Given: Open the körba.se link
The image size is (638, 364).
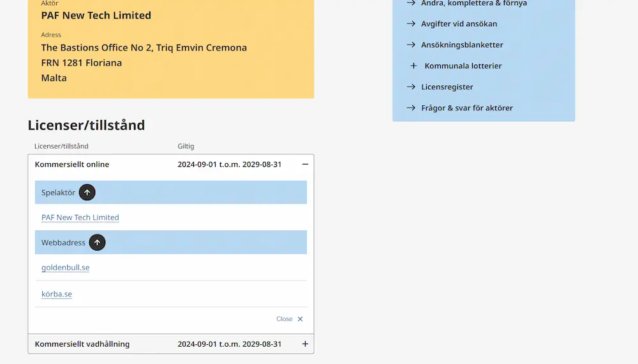Looking at the screenshot, I should tap(57, 294).
